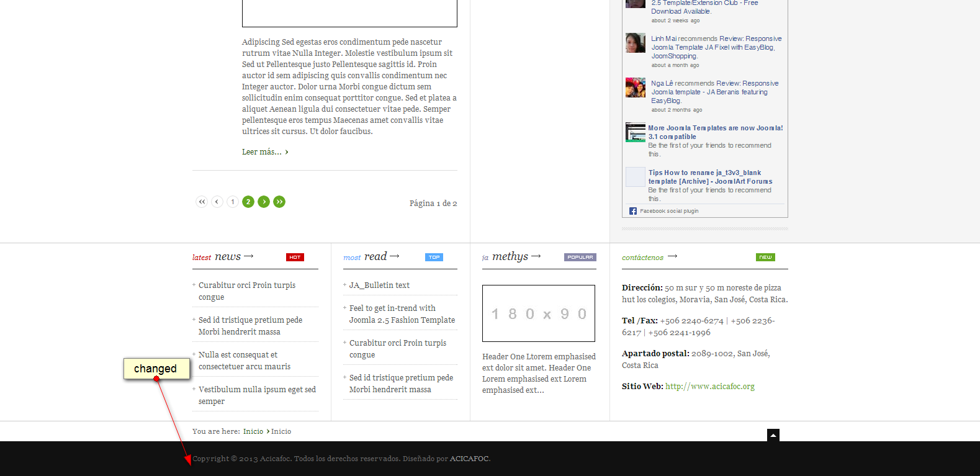Screen dimensions: 980x476
Task: Click the thumbnail beside 'Tips How to rename ja_t3v3_blank'
Action: click(636, 177)
